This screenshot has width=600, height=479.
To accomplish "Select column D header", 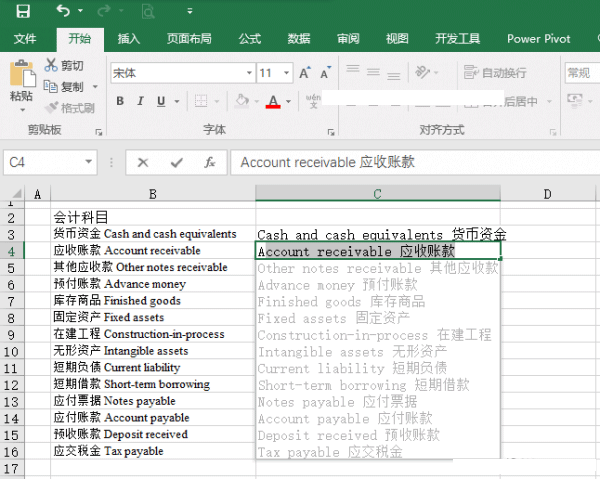I will (548, 194).
